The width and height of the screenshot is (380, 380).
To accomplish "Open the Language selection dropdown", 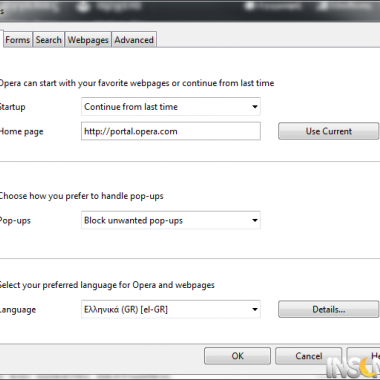I will [171, 309].
